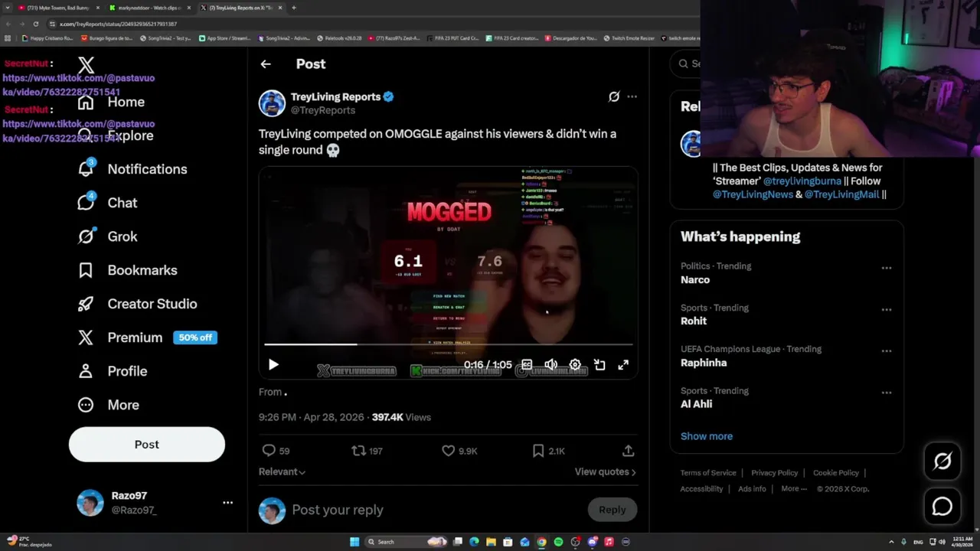The width and height of the screenshot is (980, 551).
Task: Open TreyLiving Reports profile avatar
Action: pos(272,103)
